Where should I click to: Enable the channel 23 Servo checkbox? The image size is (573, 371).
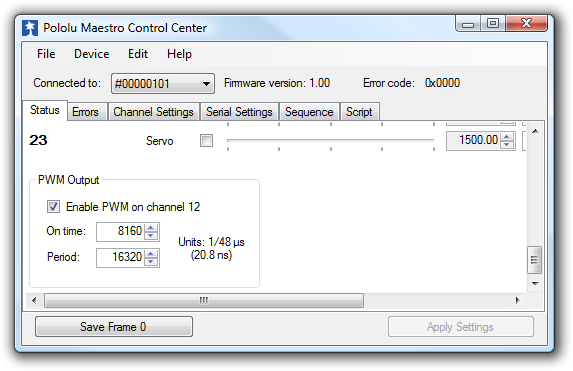point(206,140)
